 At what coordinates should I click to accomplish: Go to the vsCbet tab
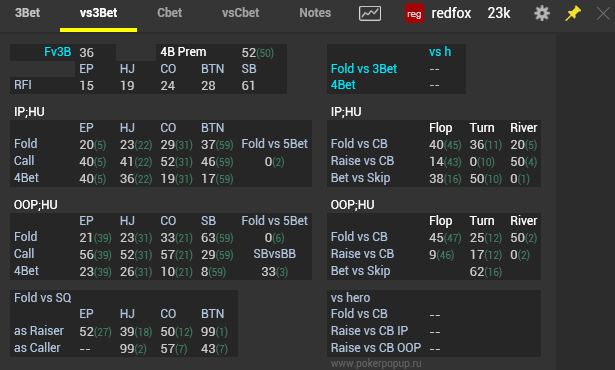(240, 13)
